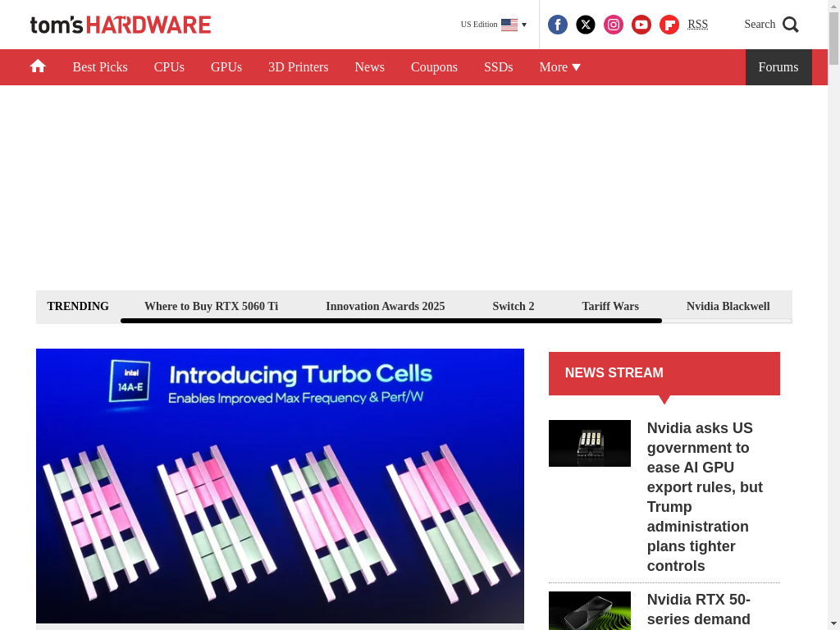Click the NEWS STREAM header
The width and height of the screenshot is (840, 630).
point(664,373)
